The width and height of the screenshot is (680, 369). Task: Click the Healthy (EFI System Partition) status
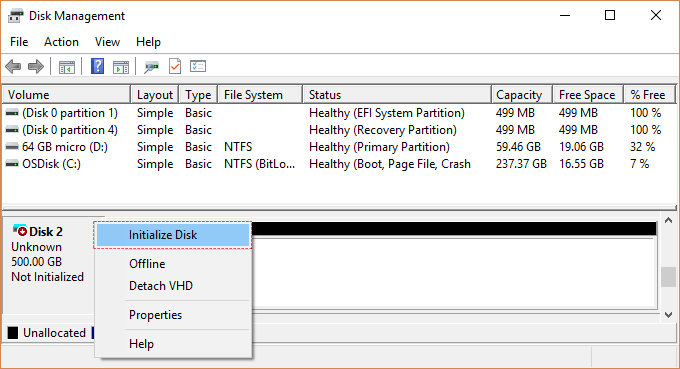point(387,113)
